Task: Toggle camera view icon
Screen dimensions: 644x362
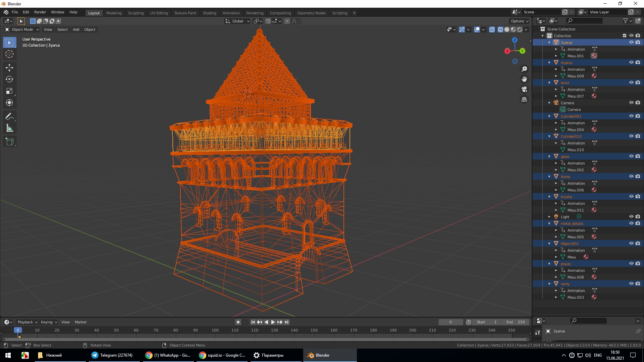Action: point(524,89)
